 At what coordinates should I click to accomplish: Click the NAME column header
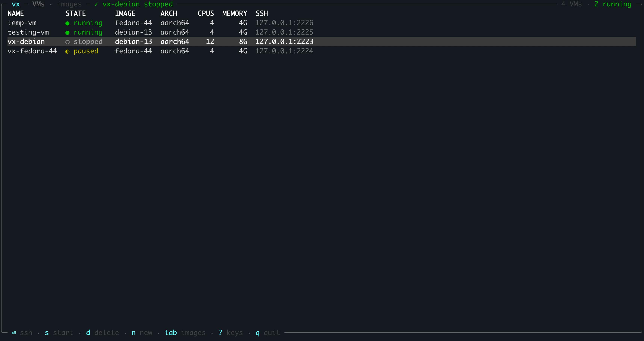point(16,13)
